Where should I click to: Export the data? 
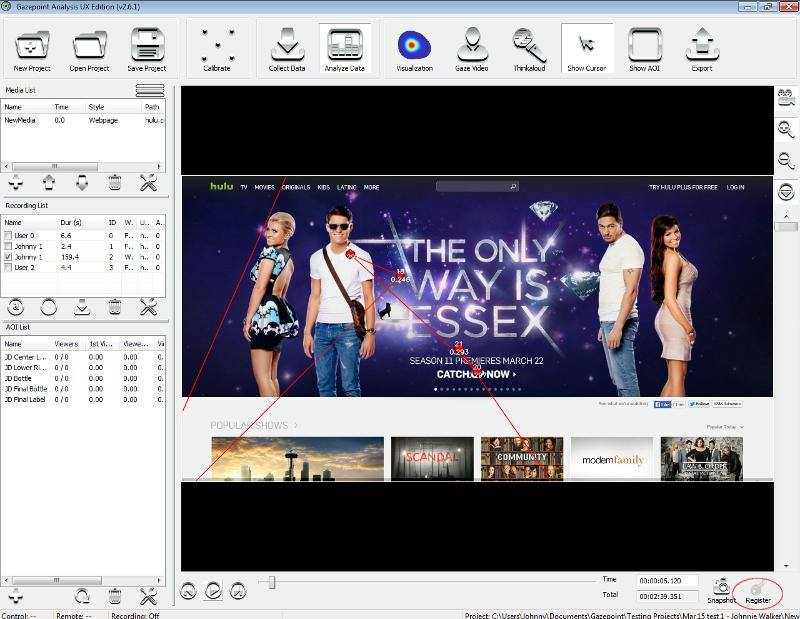(x=702, y=50)
